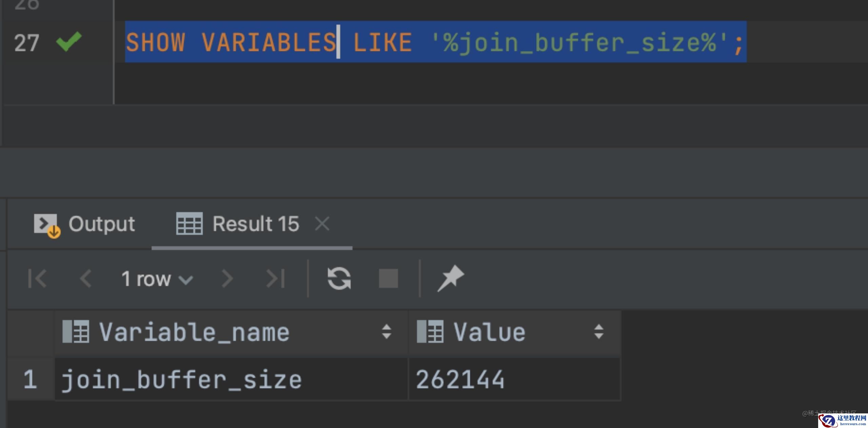Image resolution: width=868 pixels, height=428 pixels.
Task: Reload the query result data
Action: click(339, 279)
